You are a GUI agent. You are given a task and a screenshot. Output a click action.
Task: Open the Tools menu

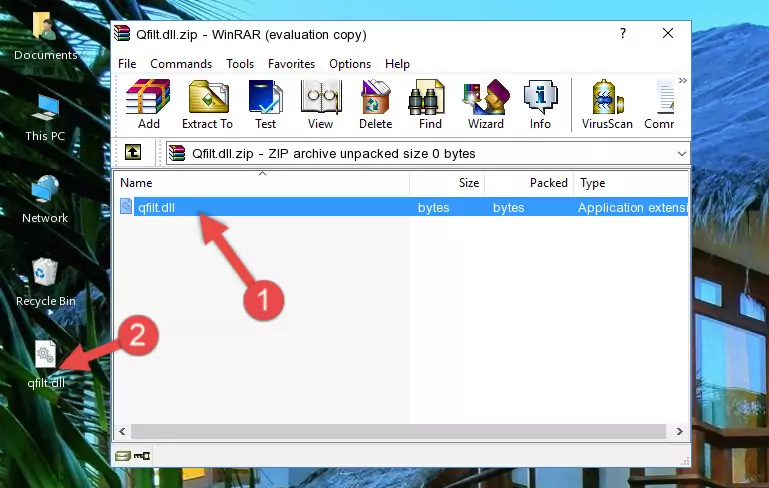click(x=240, y=64)
